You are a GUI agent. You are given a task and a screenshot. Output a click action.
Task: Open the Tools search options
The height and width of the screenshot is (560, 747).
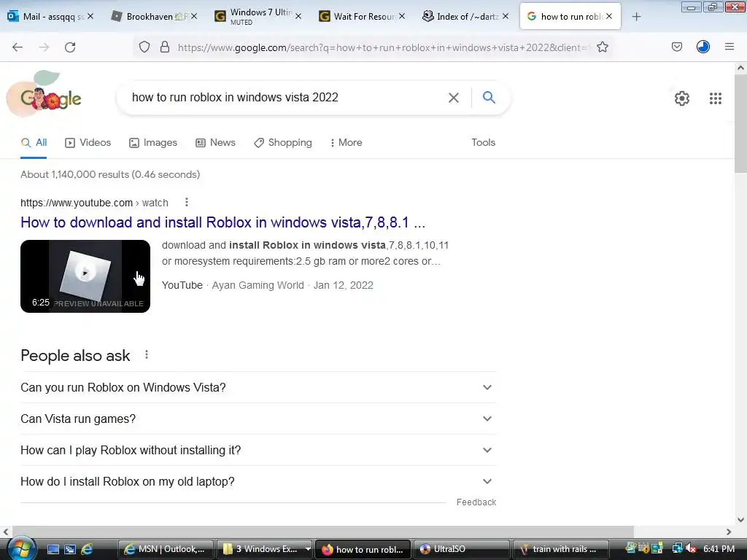[x=483, y=142]
